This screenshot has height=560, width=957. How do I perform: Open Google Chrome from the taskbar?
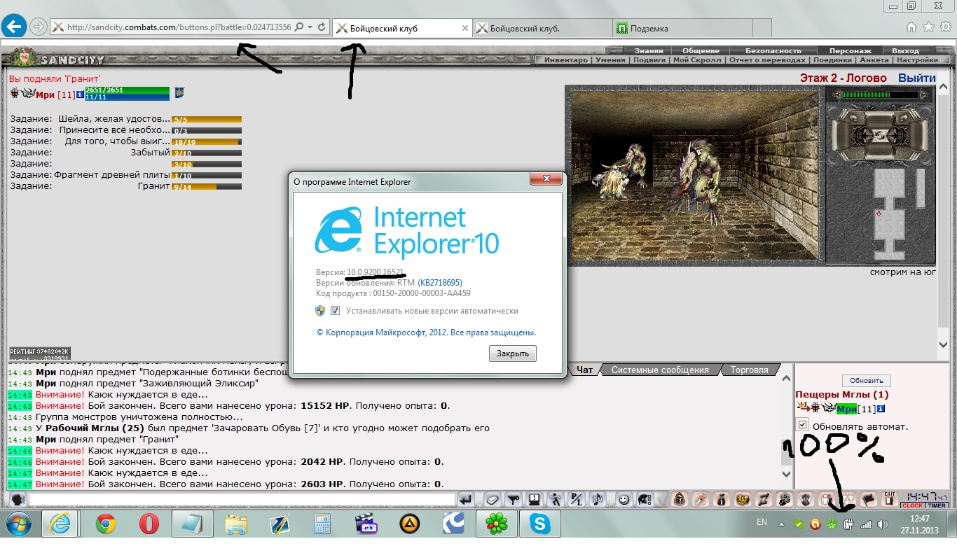pyautogui.click(x=106, y=524)
